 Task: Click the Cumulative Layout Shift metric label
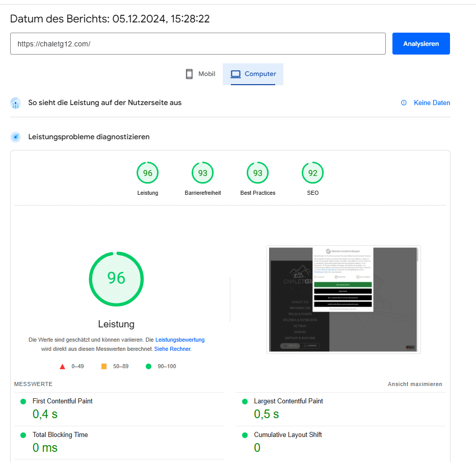(288, 434)
